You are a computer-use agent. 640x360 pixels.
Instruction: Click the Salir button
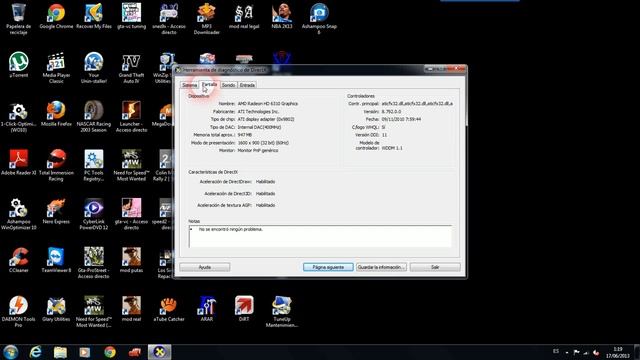(x=435, y=267)
